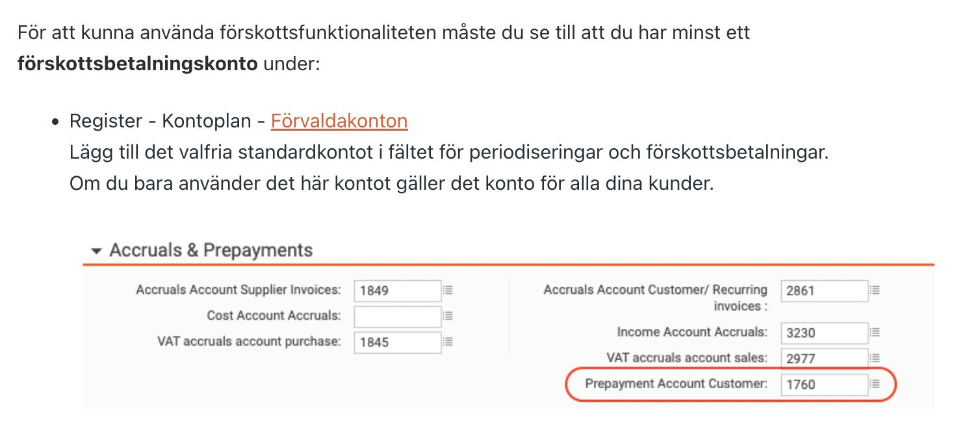The image size is (980, 446).
Task: Click the VAT accruals account purchase field with 1845
Action: coord(397,341)
